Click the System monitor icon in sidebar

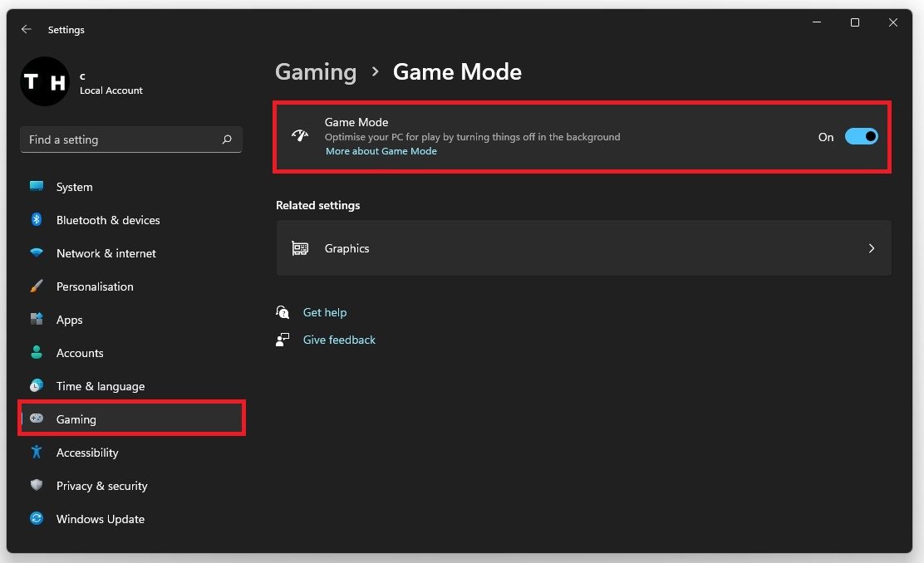click(37, 187)
